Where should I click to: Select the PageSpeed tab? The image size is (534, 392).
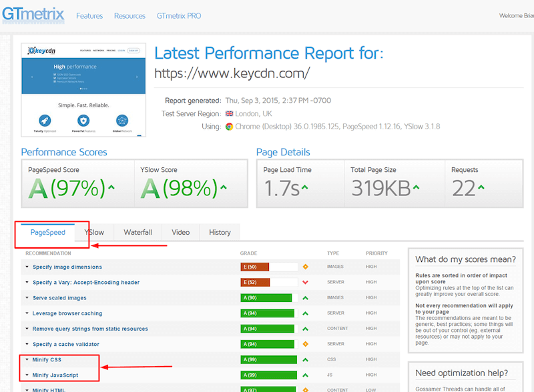coord(47,233)
